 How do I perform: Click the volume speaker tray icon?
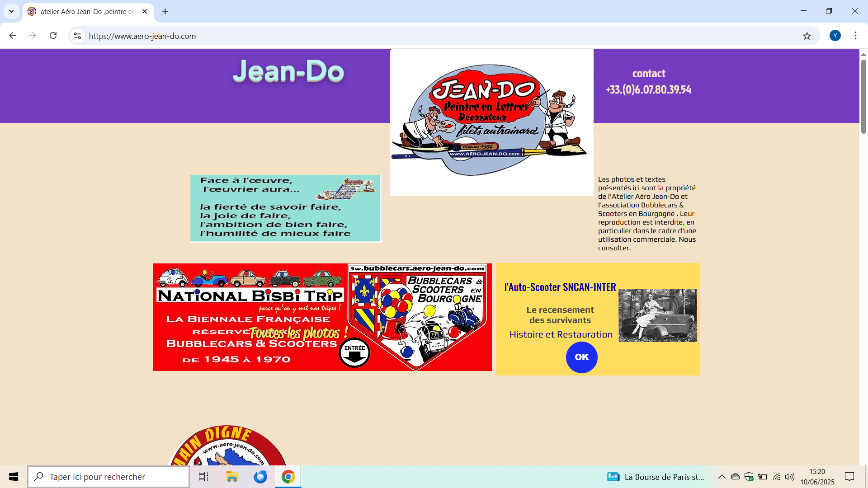(x=790, y=477)
